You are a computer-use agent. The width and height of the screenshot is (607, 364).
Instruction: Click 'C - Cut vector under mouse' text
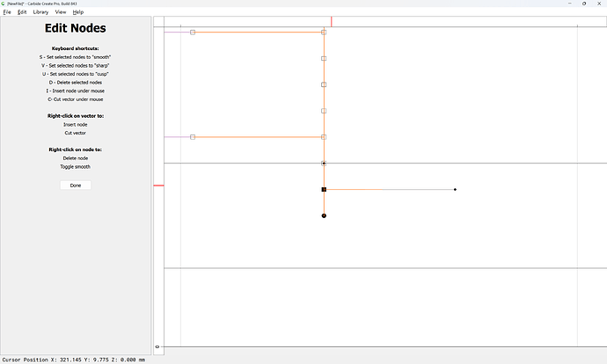pos(76,99)
